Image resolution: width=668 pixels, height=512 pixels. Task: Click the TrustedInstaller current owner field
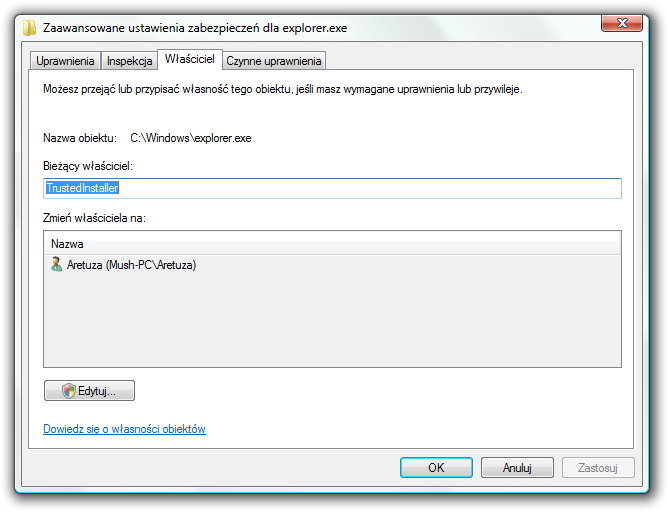[x=332, y=188]
